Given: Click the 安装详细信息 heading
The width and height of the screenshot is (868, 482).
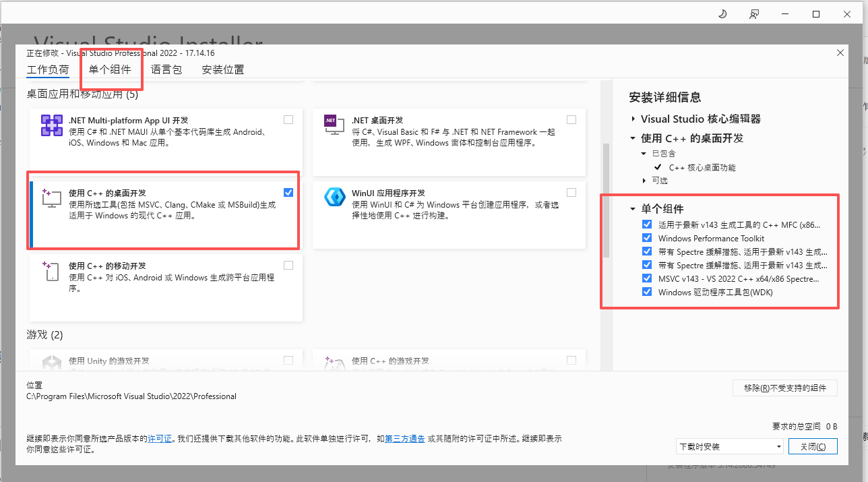Looking at the screenshot, I should coord(665,97).
